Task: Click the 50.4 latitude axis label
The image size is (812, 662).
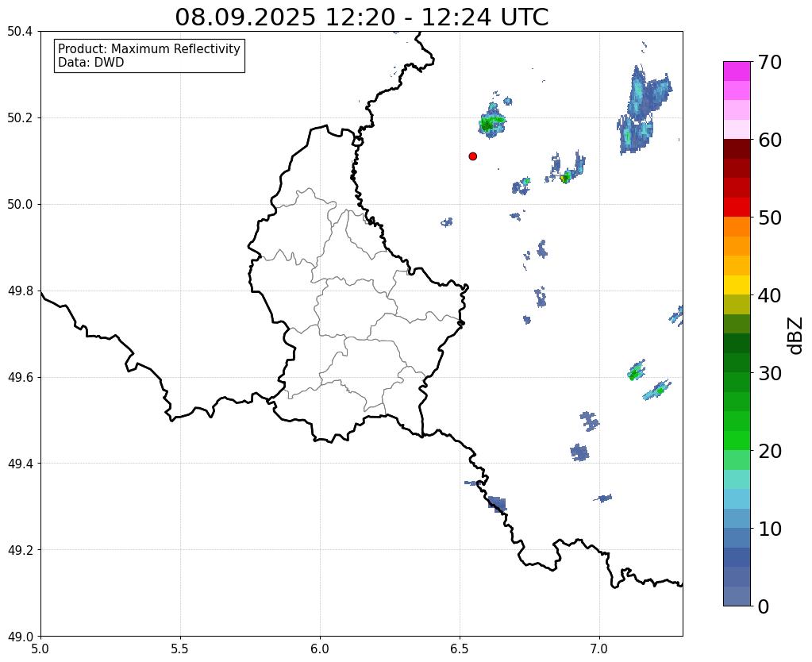Action: pyautogui.click(x=20, y=32)
